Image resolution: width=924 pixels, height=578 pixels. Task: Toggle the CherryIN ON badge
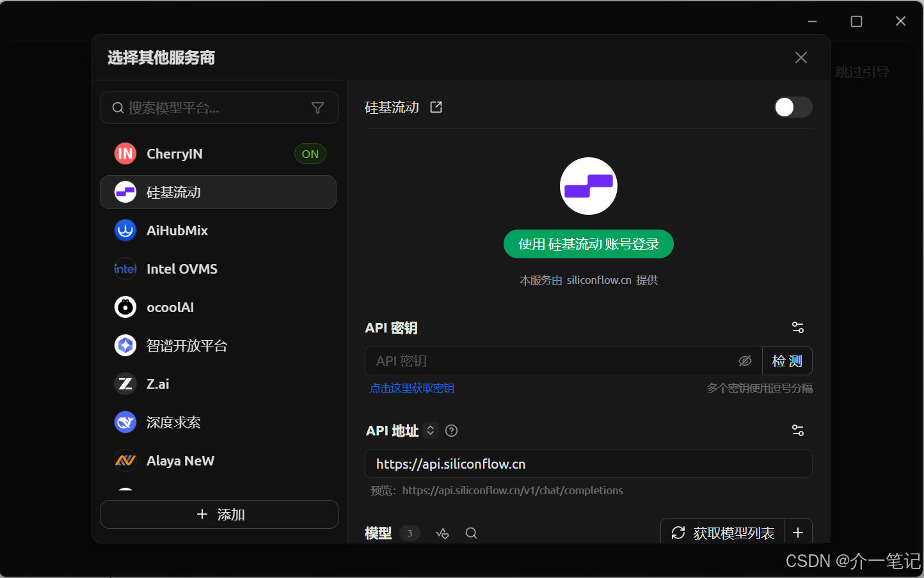[310, 153]
